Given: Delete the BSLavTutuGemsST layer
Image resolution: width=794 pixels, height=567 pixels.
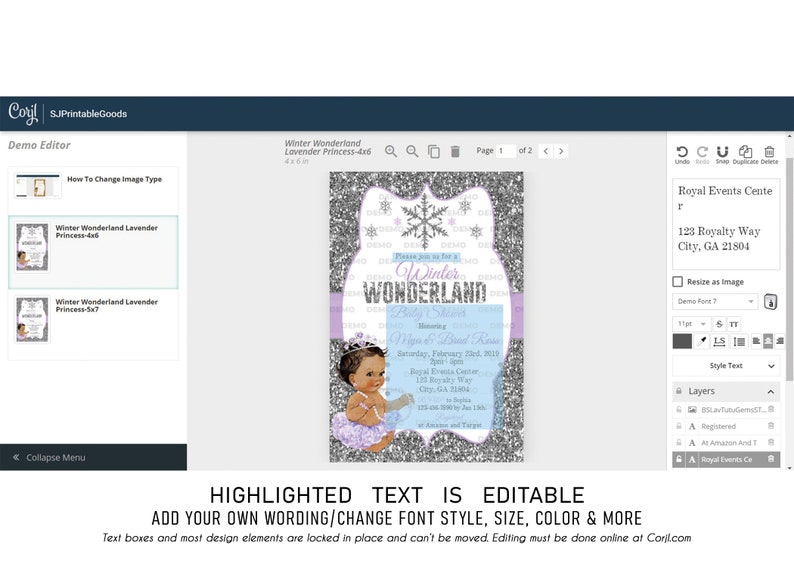Looking at the screenshot, I should pos(771,409).
